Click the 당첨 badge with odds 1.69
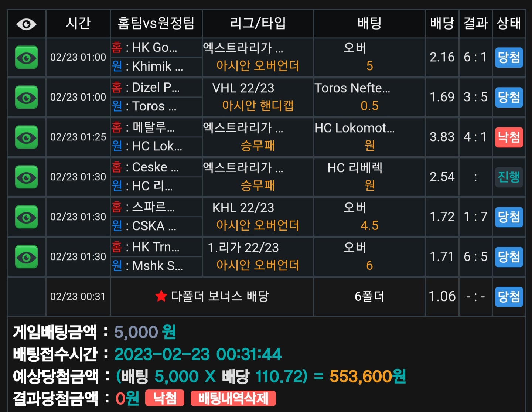This screenshot has width=532, height=412. 509,97
